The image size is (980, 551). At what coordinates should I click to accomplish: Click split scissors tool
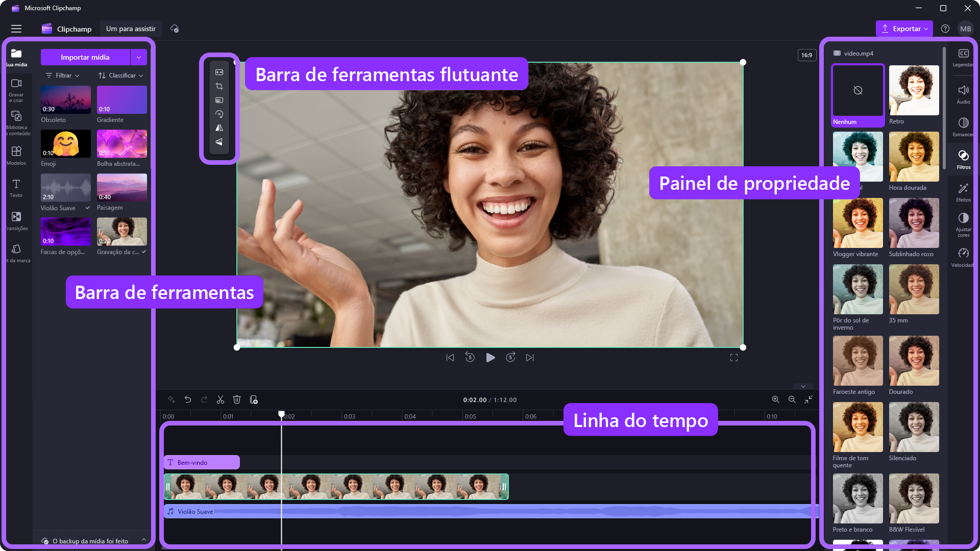click(x=220, y=399)
